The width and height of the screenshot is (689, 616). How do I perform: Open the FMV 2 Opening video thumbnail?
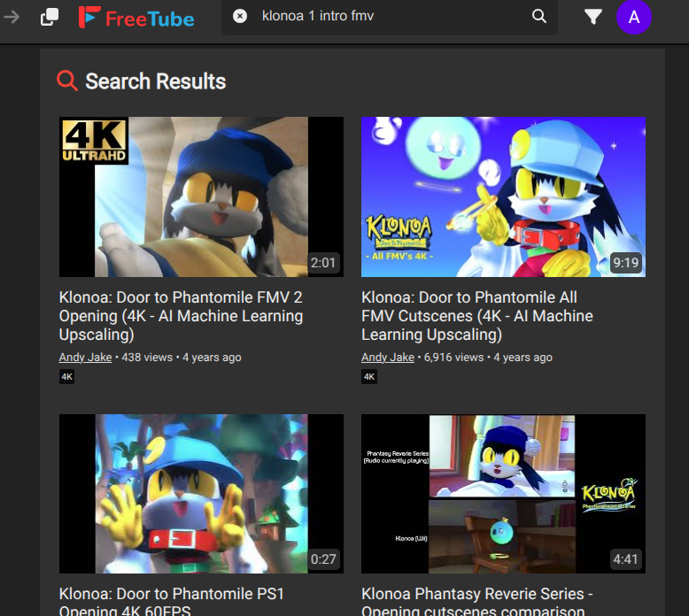click(201, 196)
